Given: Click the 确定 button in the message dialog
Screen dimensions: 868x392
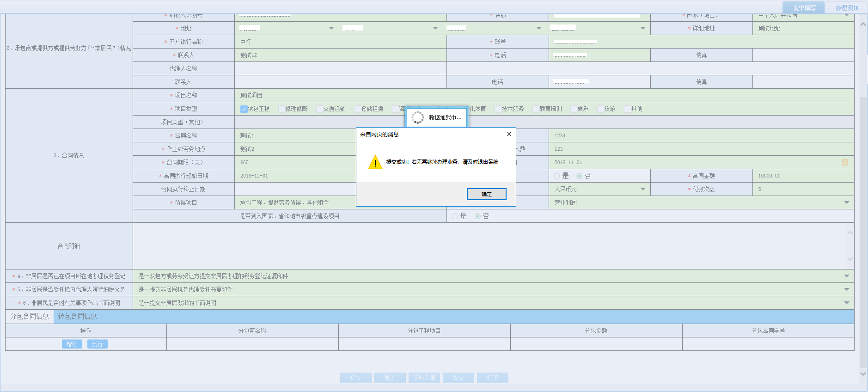Looking at the screenshot, I should click(x=486, y=194).
